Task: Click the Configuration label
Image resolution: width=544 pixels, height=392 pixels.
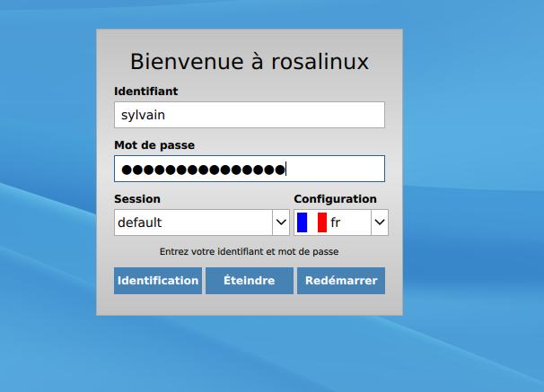Action: (335, 199)
